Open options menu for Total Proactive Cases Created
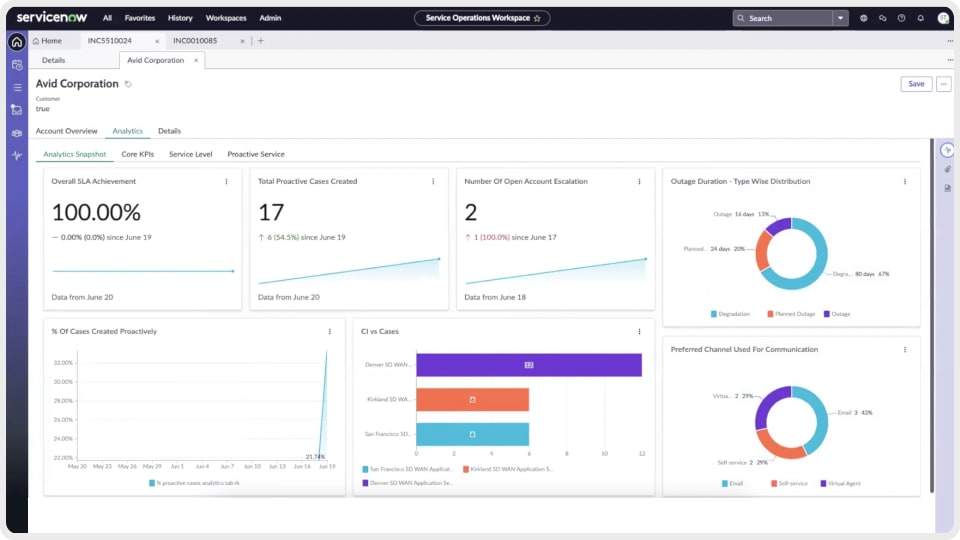This screenshot has width=960, height=540. click(x=433, y=182)
